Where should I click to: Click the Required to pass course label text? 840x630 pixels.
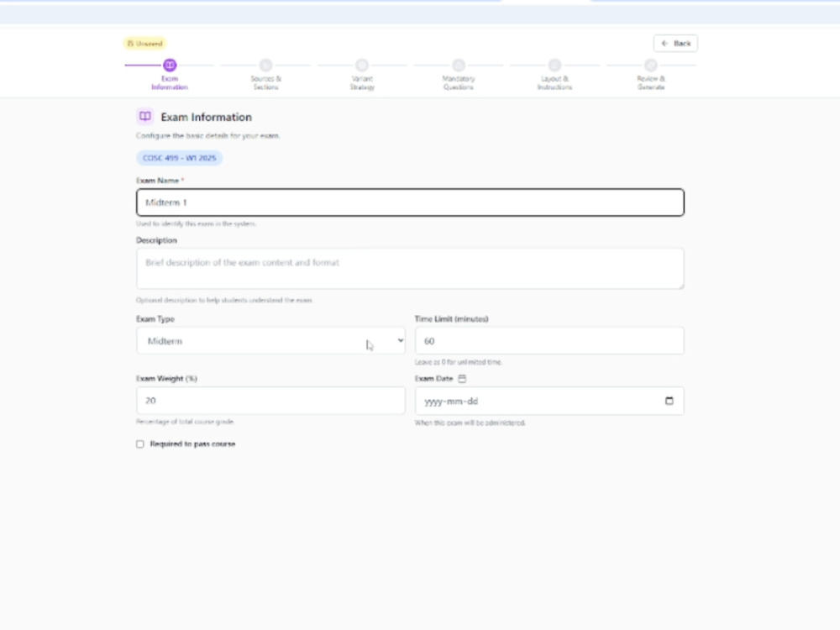click(x=192, y=444)
